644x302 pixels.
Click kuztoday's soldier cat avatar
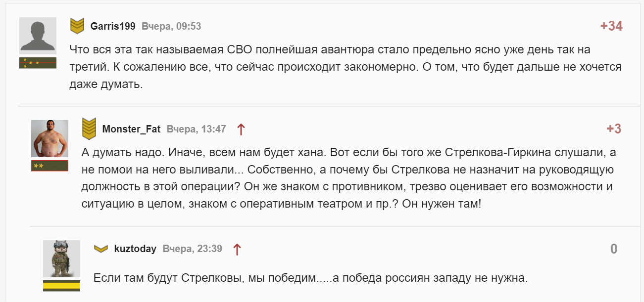[x=61, y=259]
